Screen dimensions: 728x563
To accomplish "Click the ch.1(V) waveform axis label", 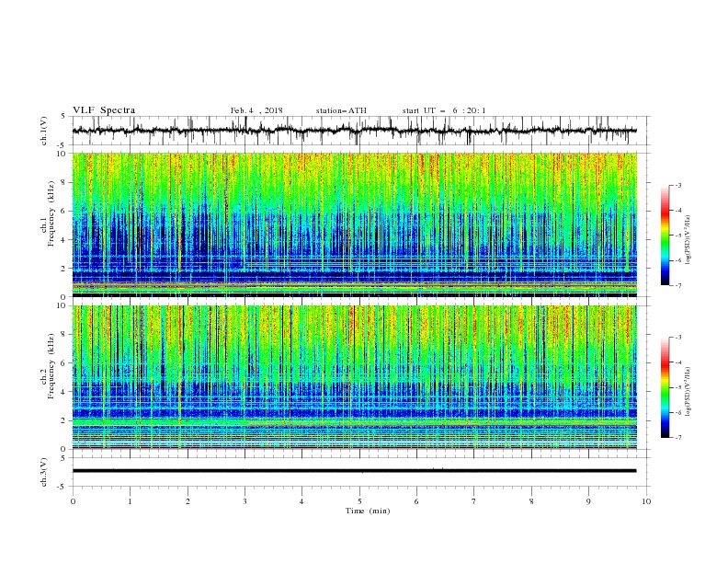I will click(x=44, y=131).
